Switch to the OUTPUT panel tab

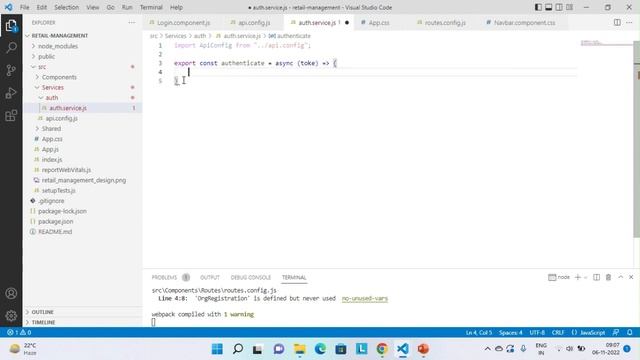[210, 278]
